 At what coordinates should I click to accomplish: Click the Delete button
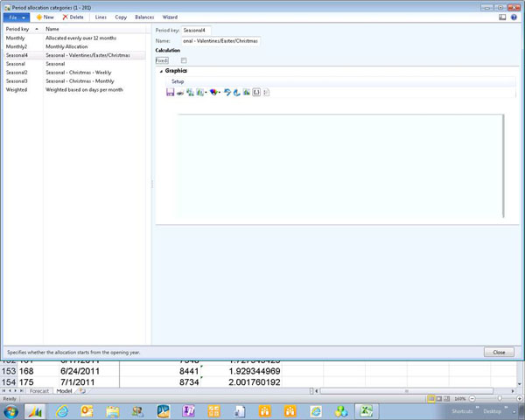pos(73,17)
